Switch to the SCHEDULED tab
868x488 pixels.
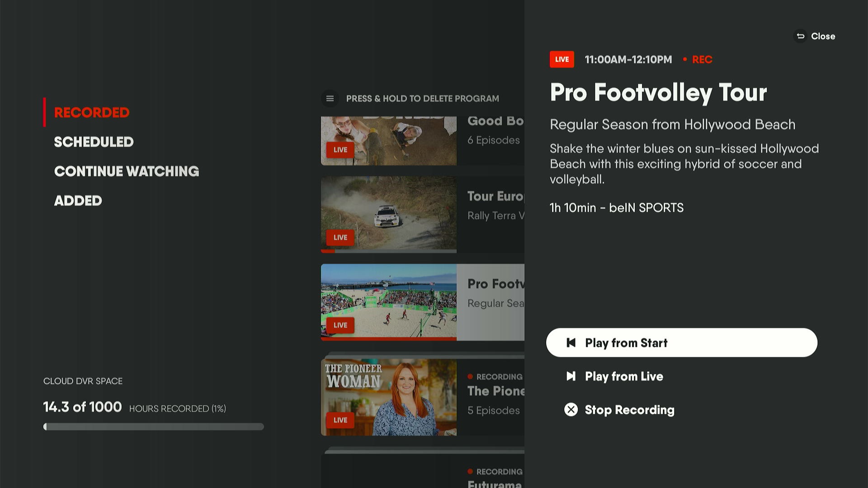pyautogui.click(x=94, y=141)
